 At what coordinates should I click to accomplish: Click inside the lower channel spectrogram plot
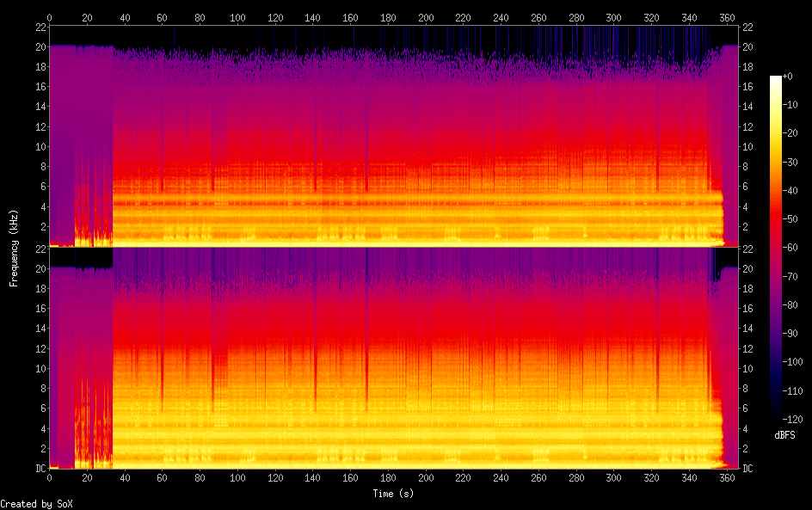click(x=394, y=358)
